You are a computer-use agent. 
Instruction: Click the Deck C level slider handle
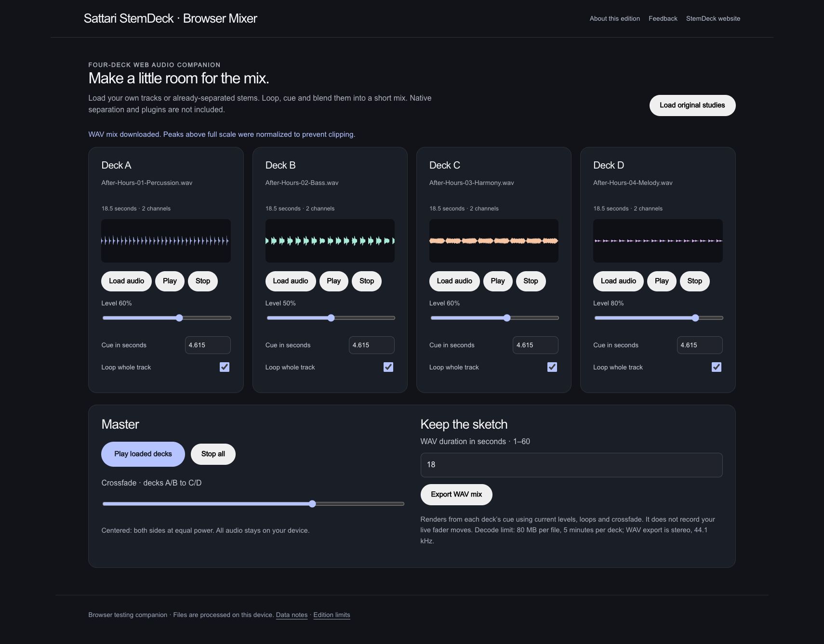tap(507, 318)
